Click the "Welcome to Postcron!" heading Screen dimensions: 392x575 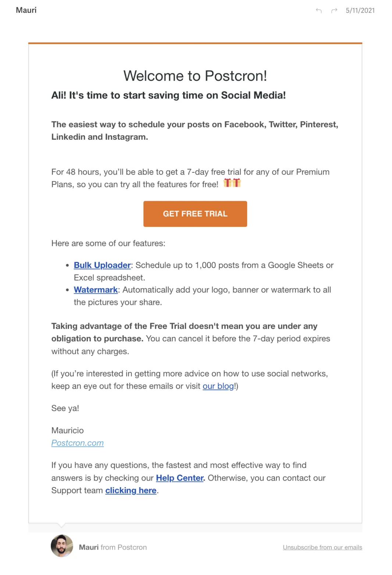pyautogui.click(x=195, y=76)
